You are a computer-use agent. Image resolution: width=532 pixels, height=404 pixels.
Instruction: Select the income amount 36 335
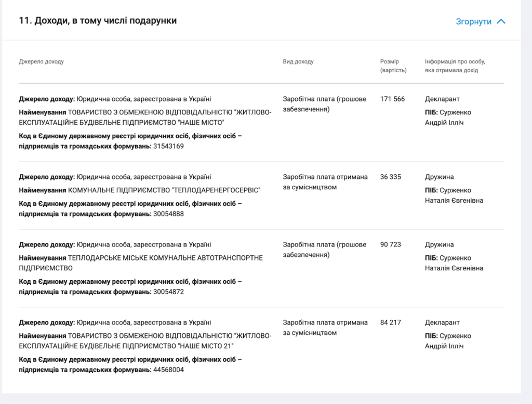tap(391, 177)
